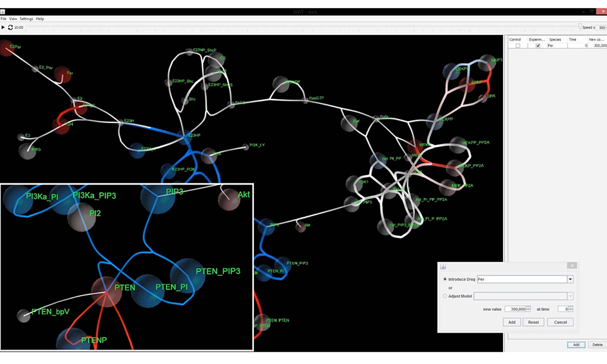This screenshot has height=364, width=607.
Task: Click the Per cell in the Species column
Action: (x=558, y=46)
